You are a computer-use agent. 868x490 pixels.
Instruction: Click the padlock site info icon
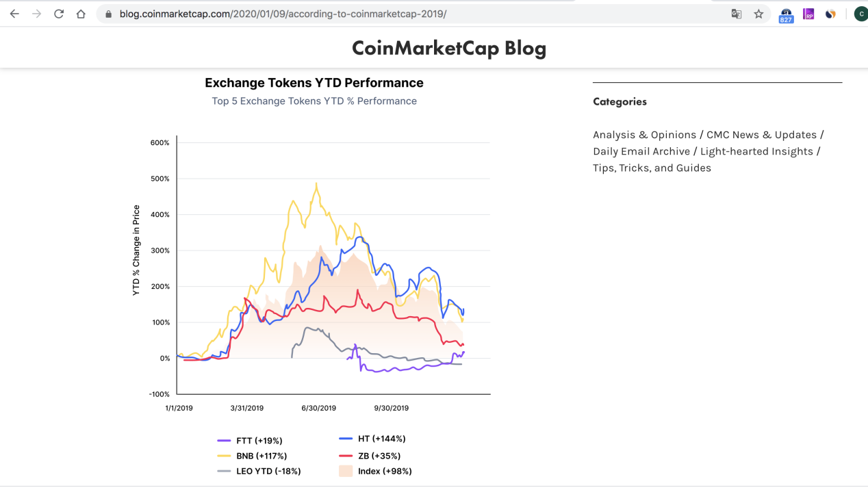click(x=108, y=14)
